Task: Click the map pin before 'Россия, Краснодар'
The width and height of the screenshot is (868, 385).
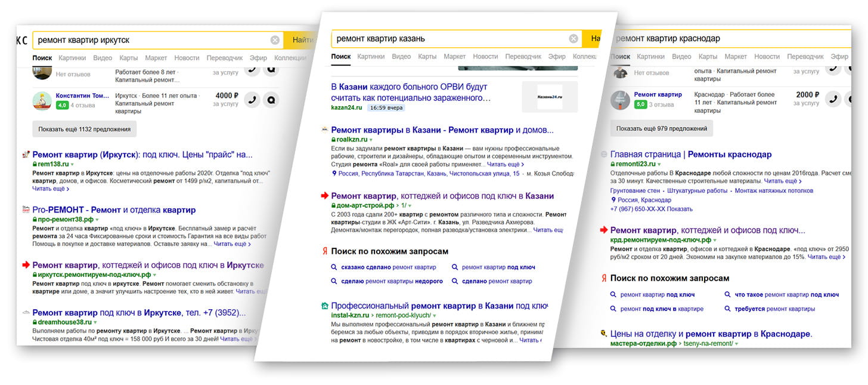Action: 613,200
